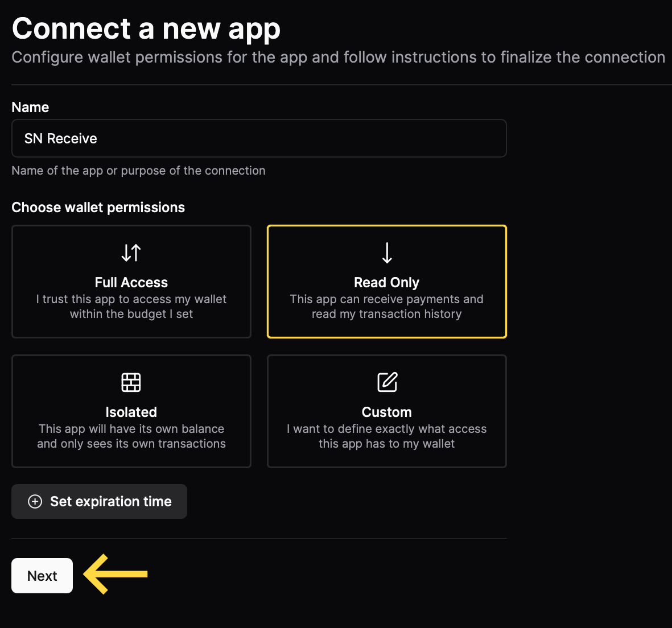
Task: Click the plus circle icon beside expiration time
Action: click(x=35, y=501)
